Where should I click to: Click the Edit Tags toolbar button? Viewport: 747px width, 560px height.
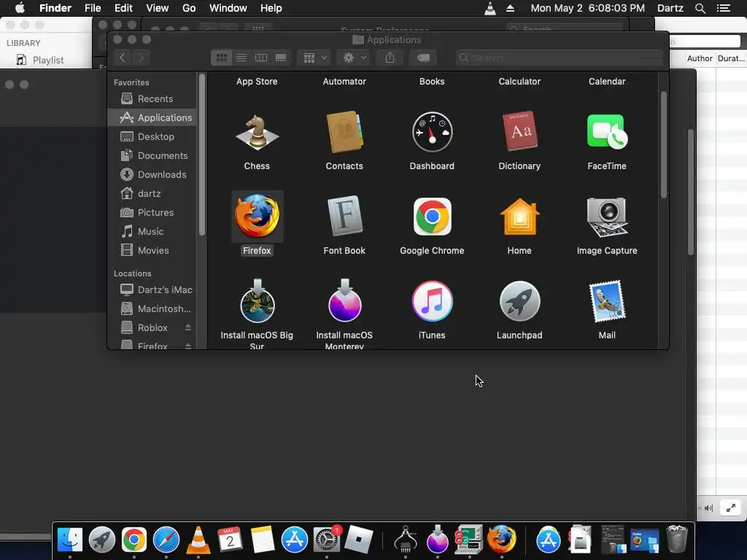423,58
